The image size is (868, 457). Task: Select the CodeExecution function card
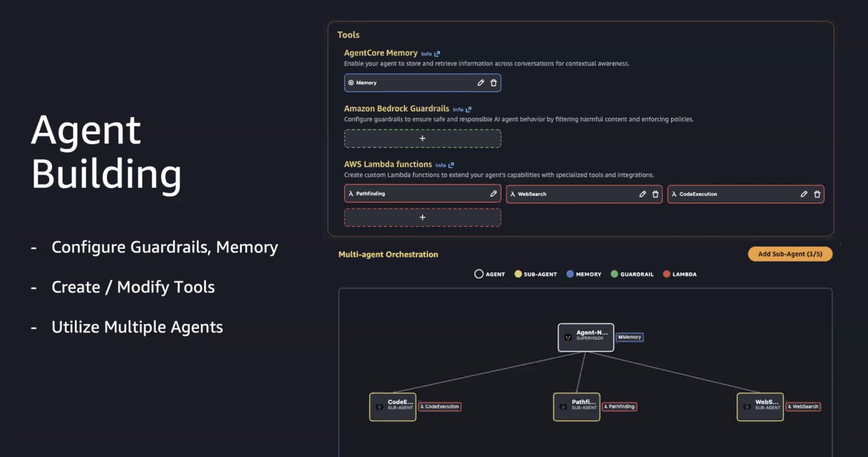pos(746,194)
